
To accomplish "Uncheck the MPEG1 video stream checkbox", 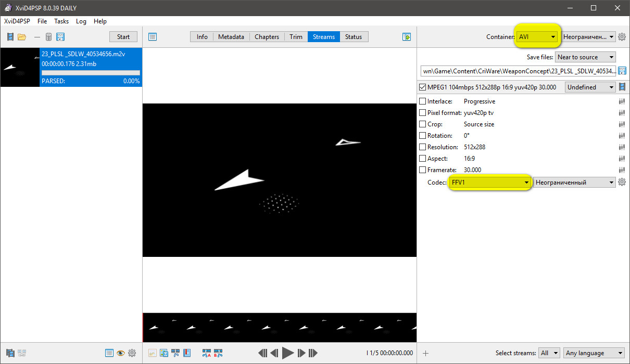I will (x=422, y=87).
